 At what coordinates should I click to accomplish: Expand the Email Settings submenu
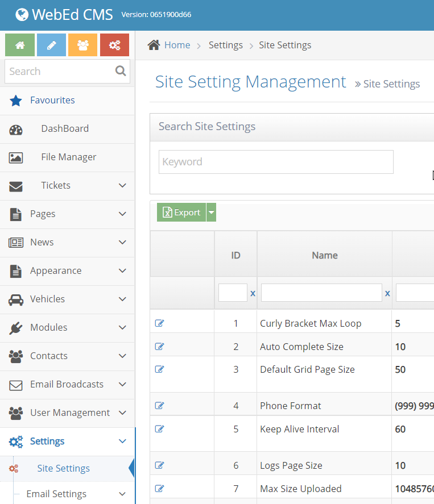click(x=122, y=494)
